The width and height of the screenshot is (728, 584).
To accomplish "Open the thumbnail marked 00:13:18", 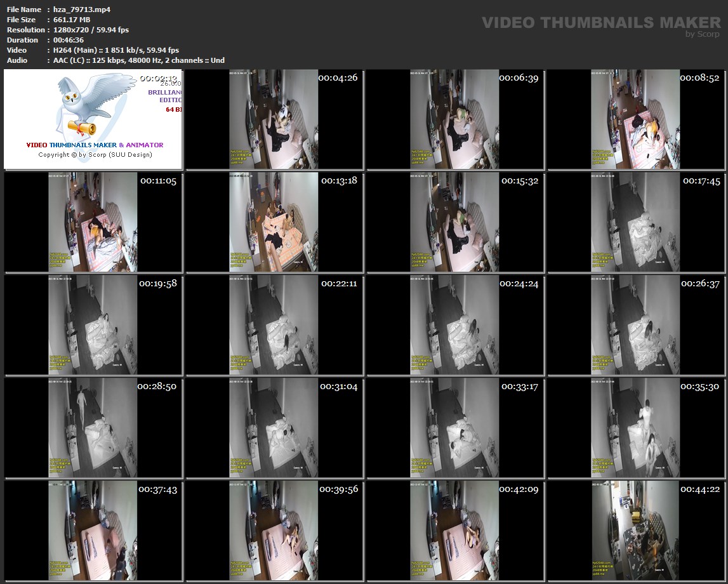I will point(274,222).
